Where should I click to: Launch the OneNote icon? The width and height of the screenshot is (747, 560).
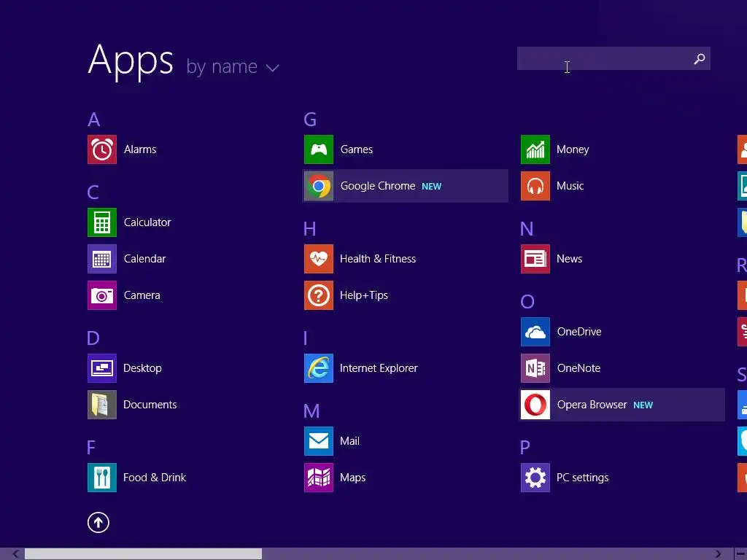[535, 368]
